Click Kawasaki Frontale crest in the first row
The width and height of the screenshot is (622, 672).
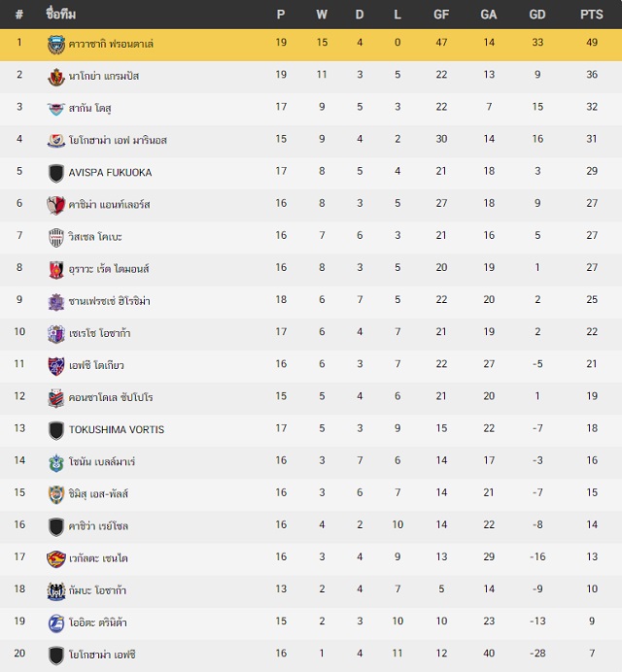click(x=56, y=44)
